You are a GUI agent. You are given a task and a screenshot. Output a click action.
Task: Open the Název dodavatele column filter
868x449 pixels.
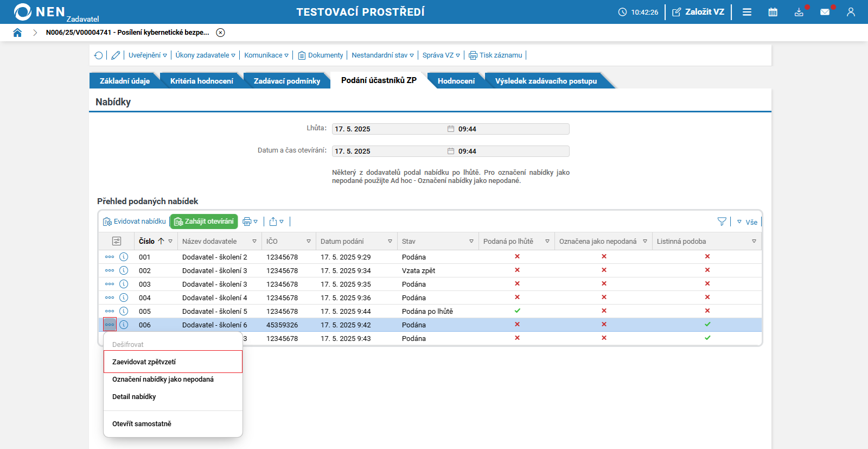pos(254,241)
